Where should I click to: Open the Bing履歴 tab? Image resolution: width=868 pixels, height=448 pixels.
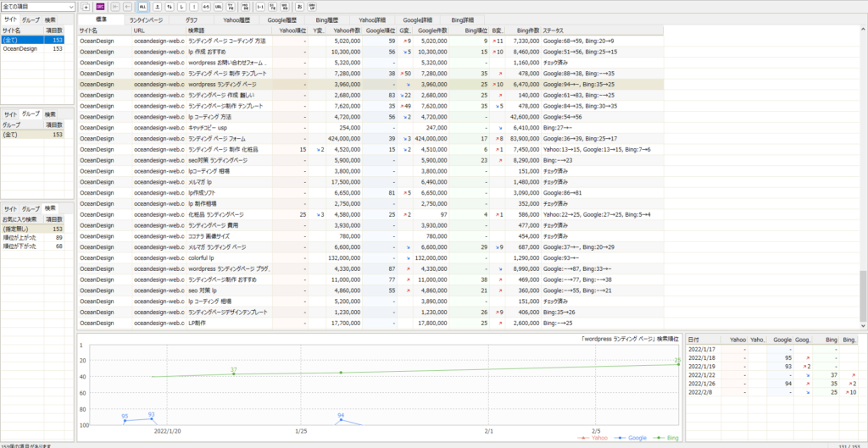point(327,20)
